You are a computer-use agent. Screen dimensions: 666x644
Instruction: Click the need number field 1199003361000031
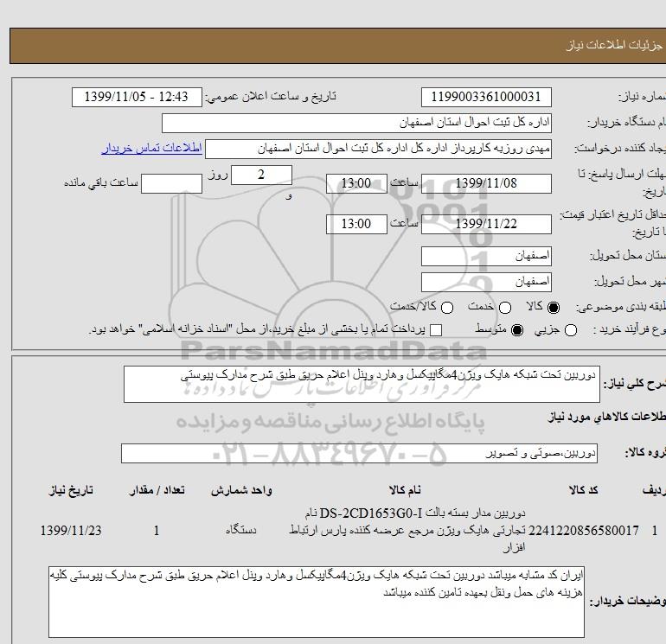486,97
